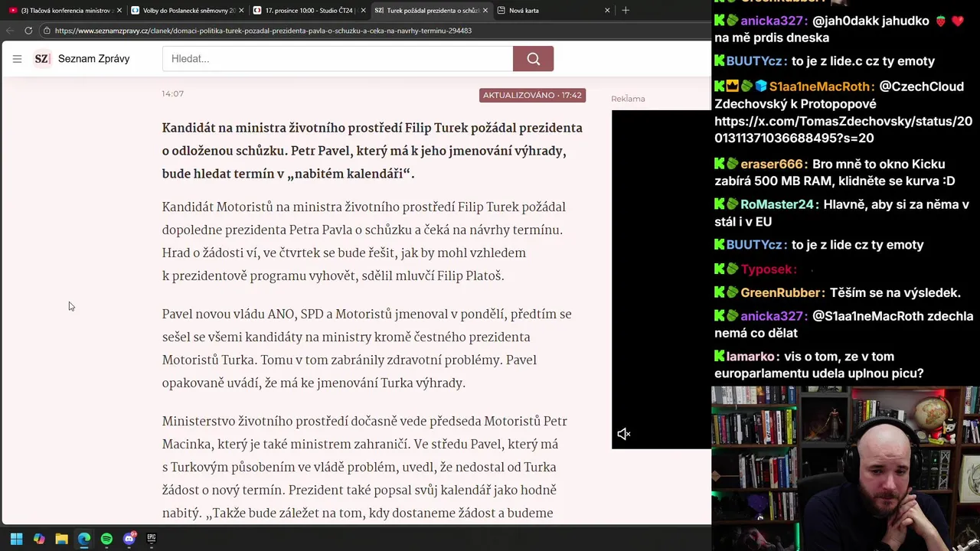Open Epic Games Launcher from the taskbar
The height and width of the screenshot is (551, 980).
tap(152, 539)
